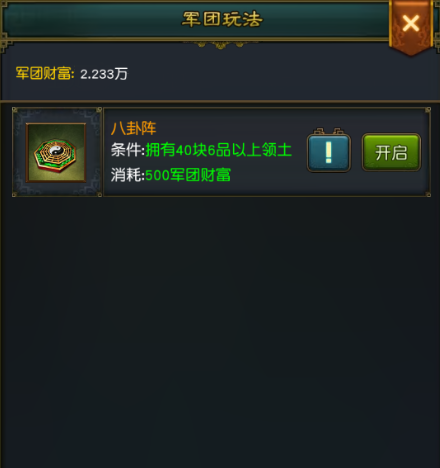Click the 拥有40块6品以上领土 requirement text
This screenshot has height=468, width=440.
pyautogui.click(x=219, y=150)
